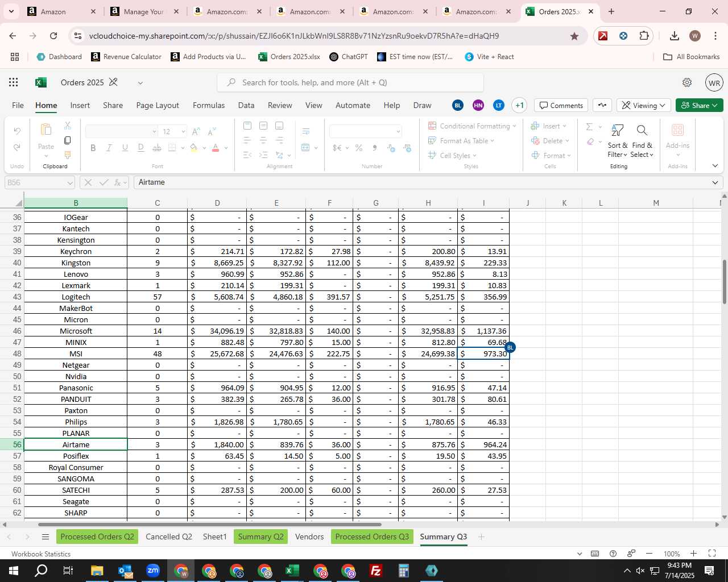Open the Help icon in status bar

point(613,554)
